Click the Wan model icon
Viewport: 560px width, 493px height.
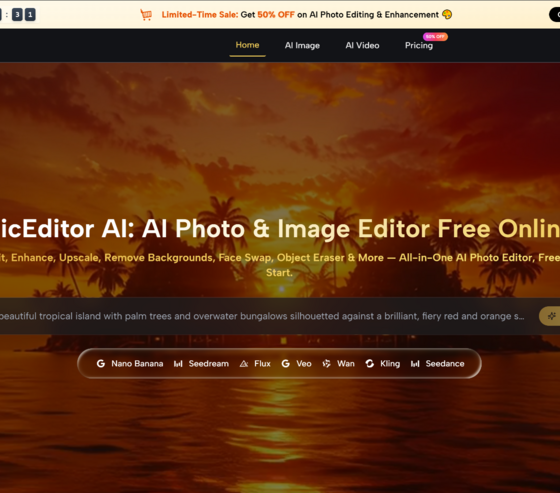[x=326, y=364]
